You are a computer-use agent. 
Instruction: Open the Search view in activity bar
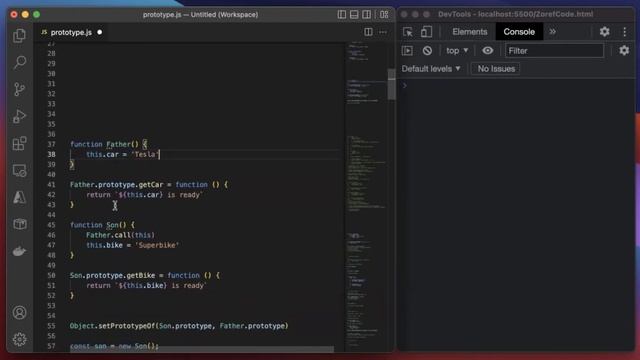[19, 62]
